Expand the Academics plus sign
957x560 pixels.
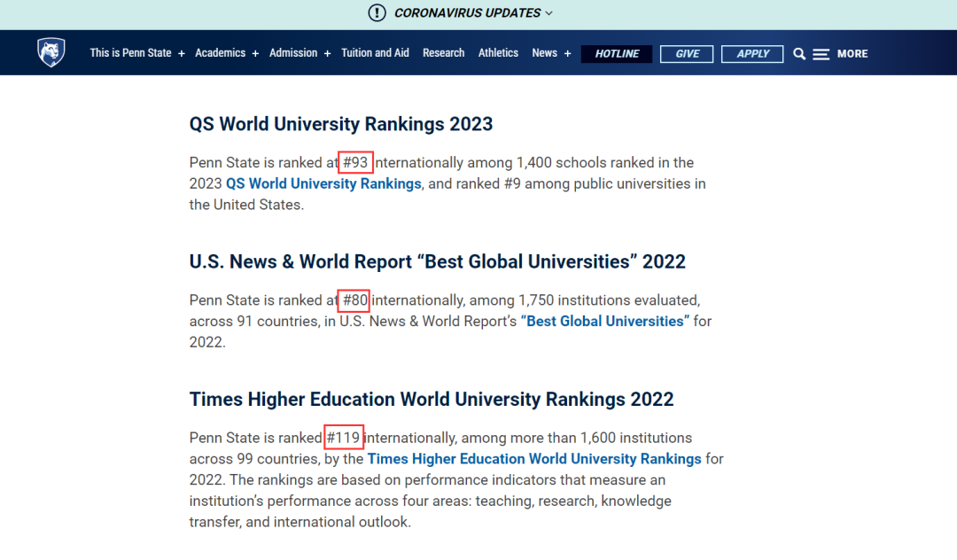click(255, 54)
